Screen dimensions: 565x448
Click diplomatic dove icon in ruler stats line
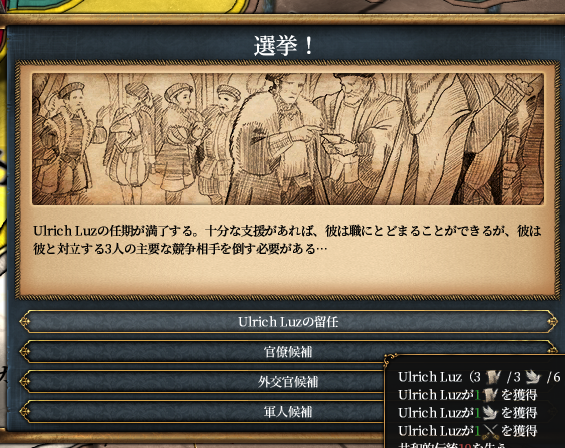point(533,377)
